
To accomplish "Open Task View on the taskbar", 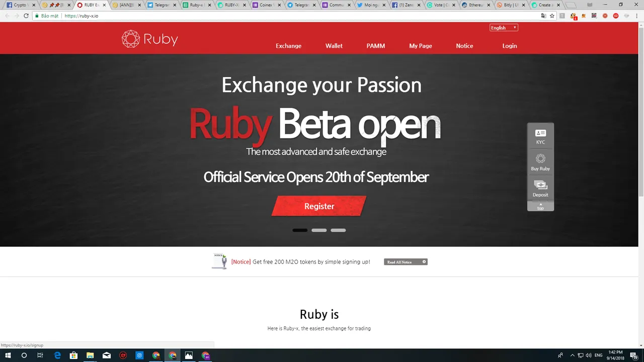I will pos(40,355).
